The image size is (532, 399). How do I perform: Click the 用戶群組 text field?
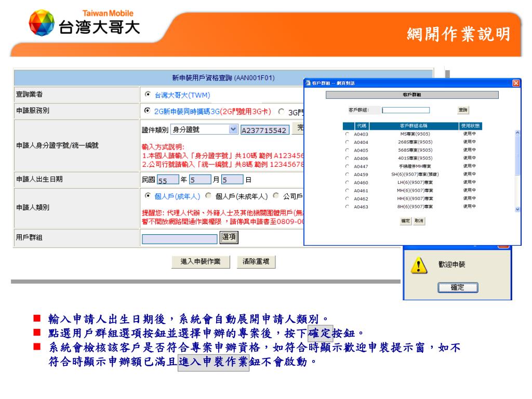[179, 239]
